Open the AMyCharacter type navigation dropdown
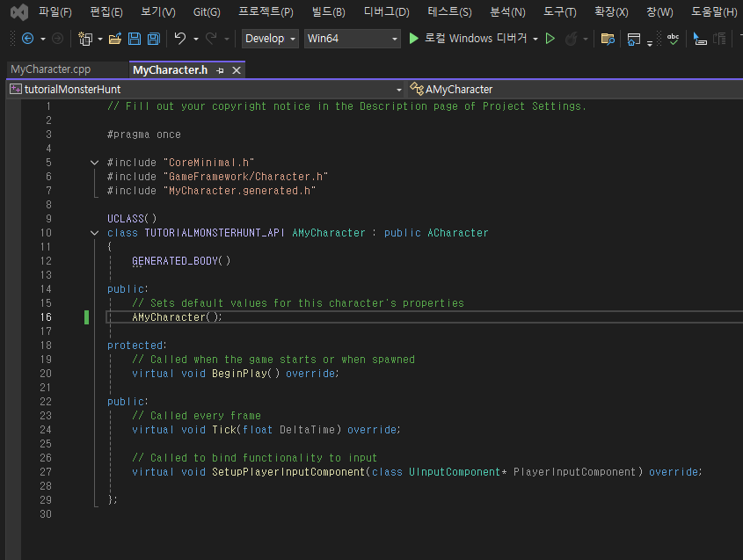This screenshot has width=743, height=560. click(x=575, y=89)
